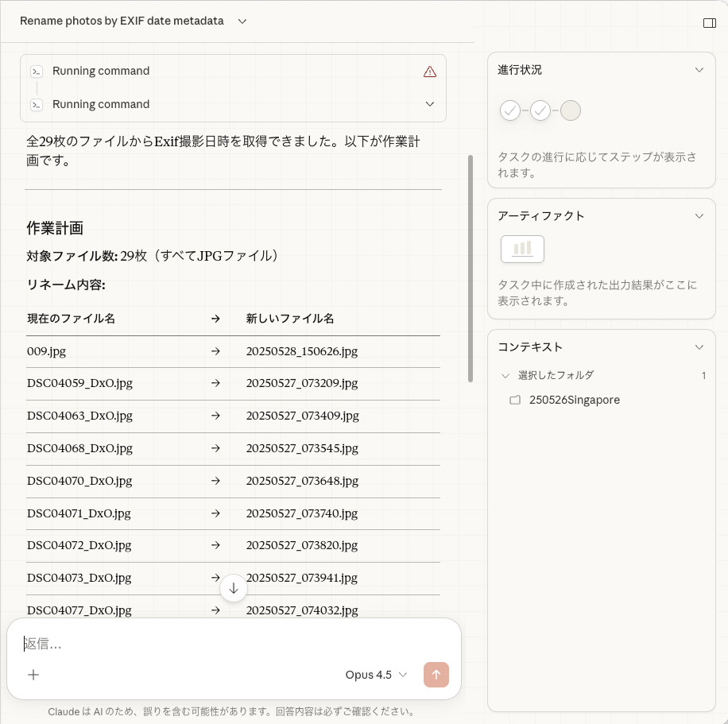Click inside the 返信 reply input field
Viewport: 728px width, 724px height.
click(159, 644)
